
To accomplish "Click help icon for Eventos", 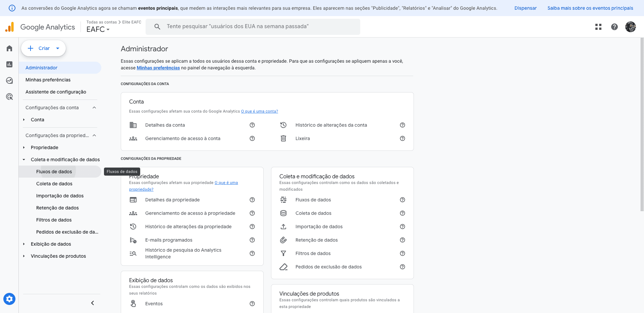I will tap(252, 304).
